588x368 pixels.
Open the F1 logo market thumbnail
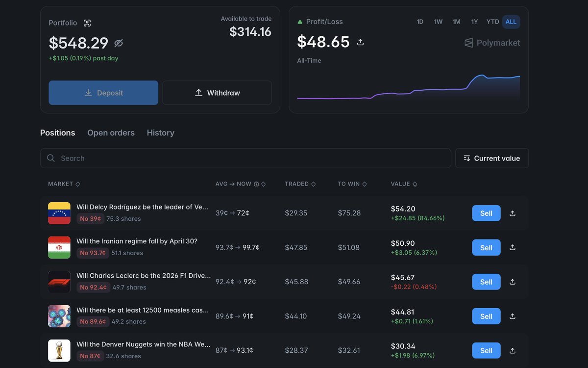[x=59, y=282]
